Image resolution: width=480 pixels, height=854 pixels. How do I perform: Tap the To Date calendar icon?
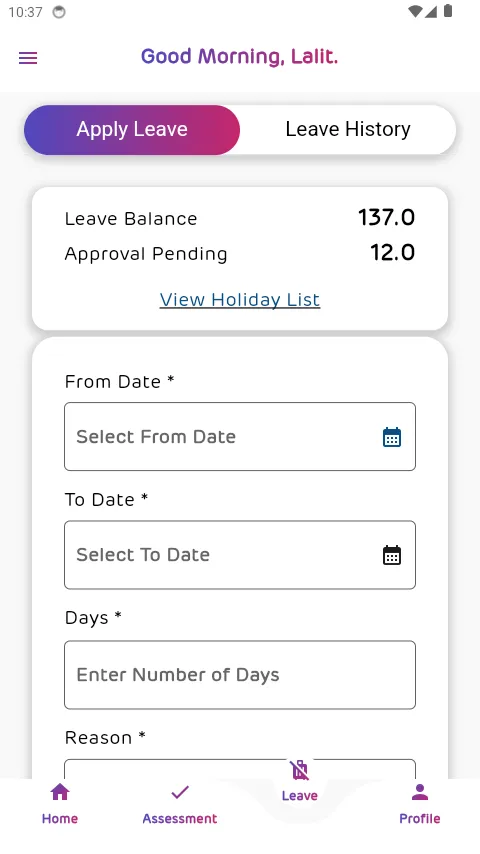pos(392,555)
